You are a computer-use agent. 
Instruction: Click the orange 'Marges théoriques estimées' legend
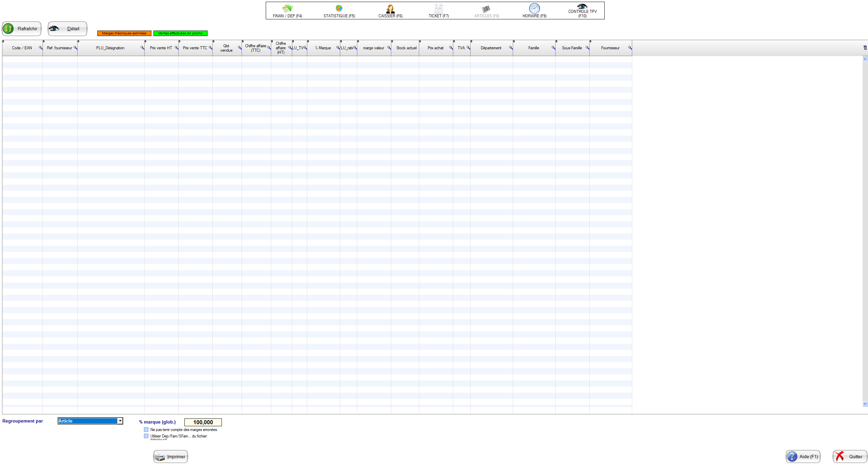pyautogui.click(x=124, y=33)
